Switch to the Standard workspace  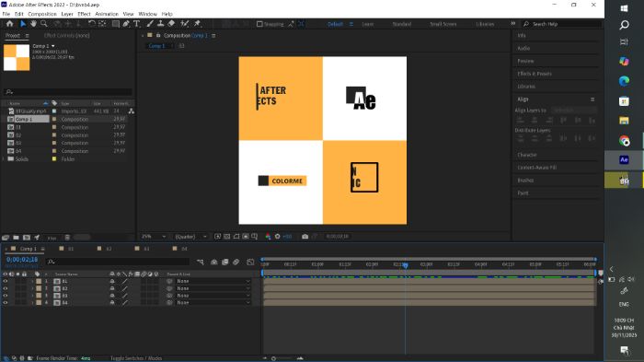pos(402,24)
